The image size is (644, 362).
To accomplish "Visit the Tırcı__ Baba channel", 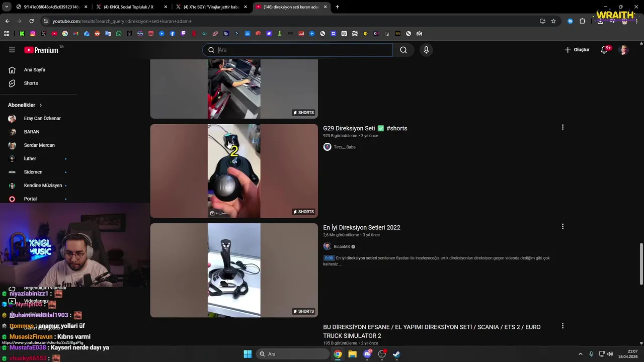I will (345, 147).
